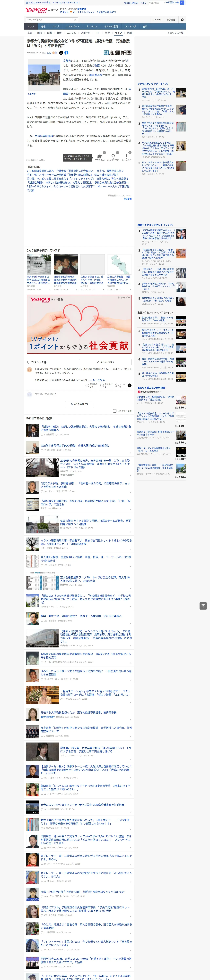The width and height of the screenshot is (210, 980).
Task: Click the top web search input
Action: coord(156,3)
